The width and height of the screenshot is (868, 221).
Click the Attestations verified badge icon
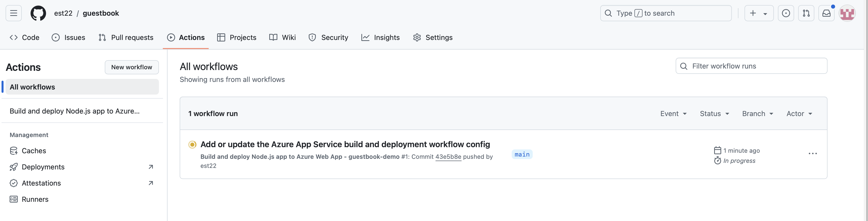click(x=13, y=183)
